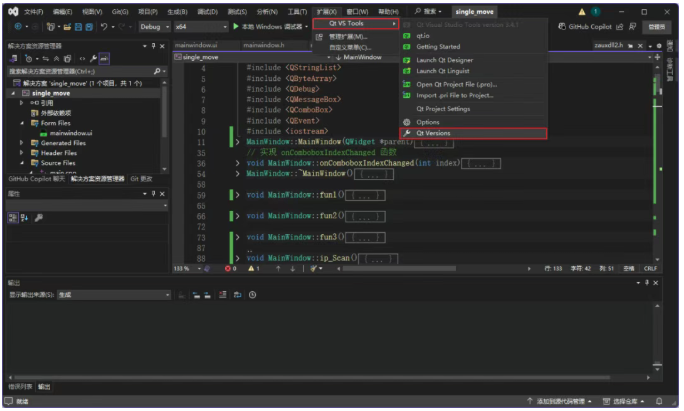
Task: Click the editor horizontal scrollbar
Action: point(399,269)
